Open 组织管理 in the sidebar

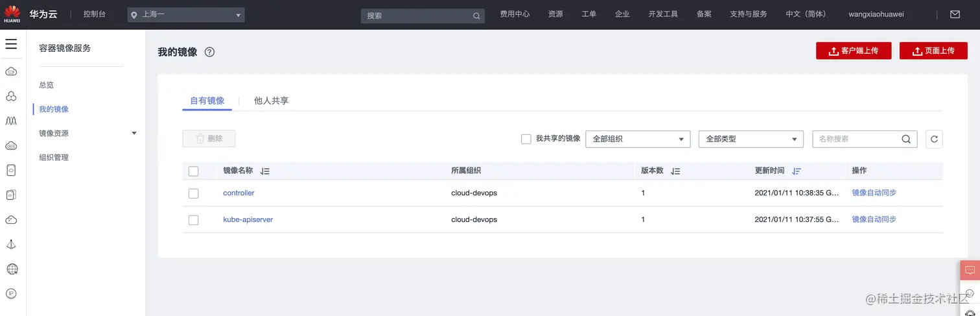point(54,157)
